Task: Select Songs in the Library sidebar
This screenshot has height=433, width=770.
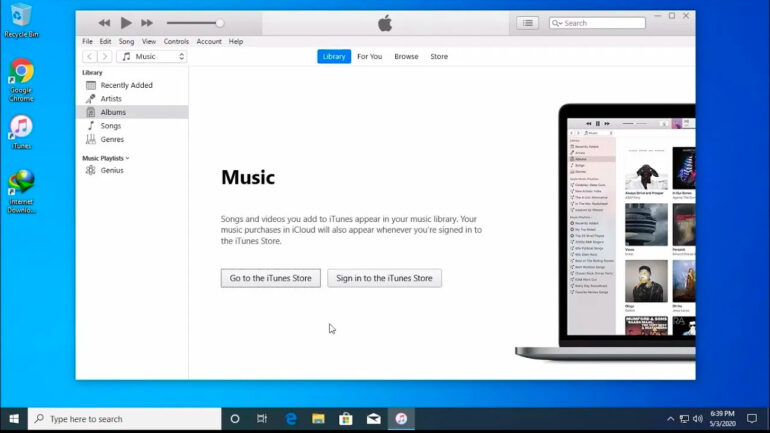Action: 111,126
